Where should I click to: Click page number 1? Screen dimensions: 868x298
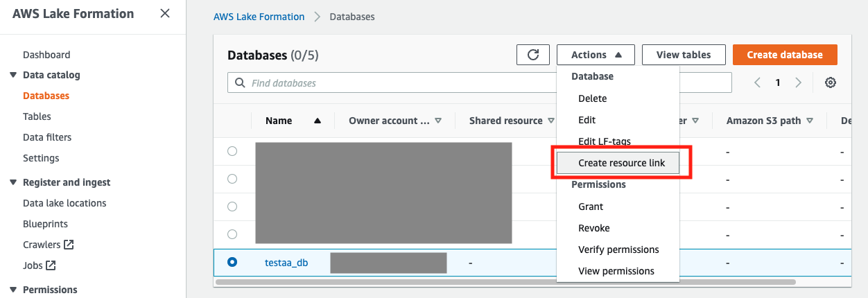coord(778,82)
